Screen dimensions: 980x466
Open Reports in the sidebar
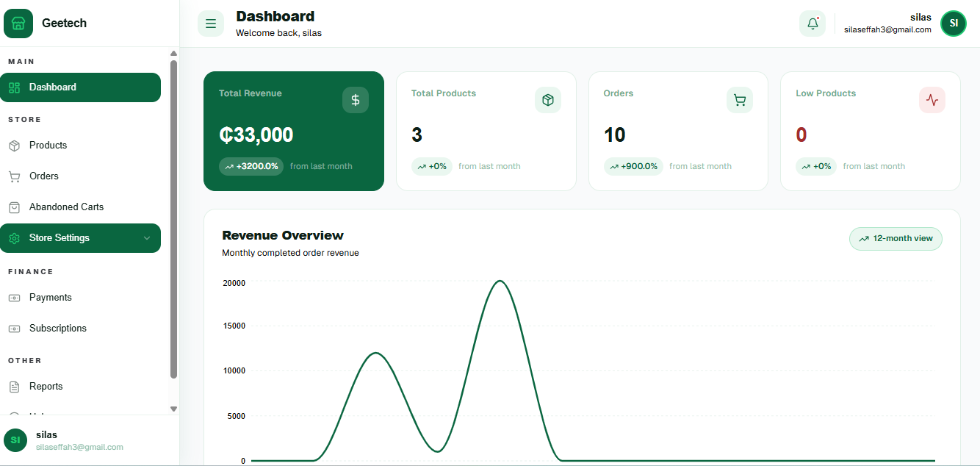pyautogui.click(x=80, y=387)
